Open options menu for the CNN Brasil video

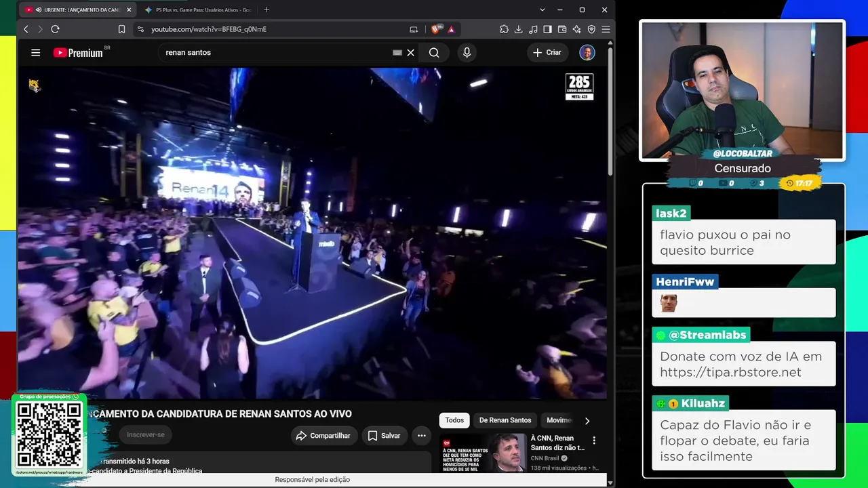click(x=594, y=441)
